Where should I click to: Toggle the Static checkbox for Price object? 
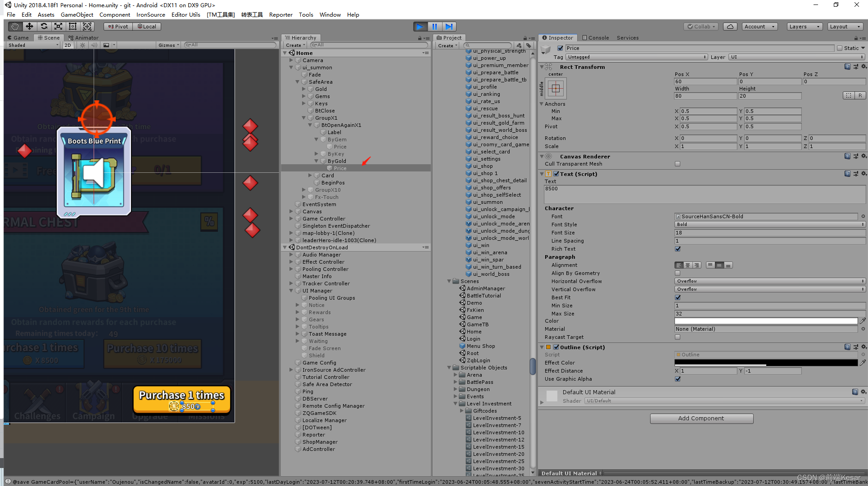click(x=841, y=48)
